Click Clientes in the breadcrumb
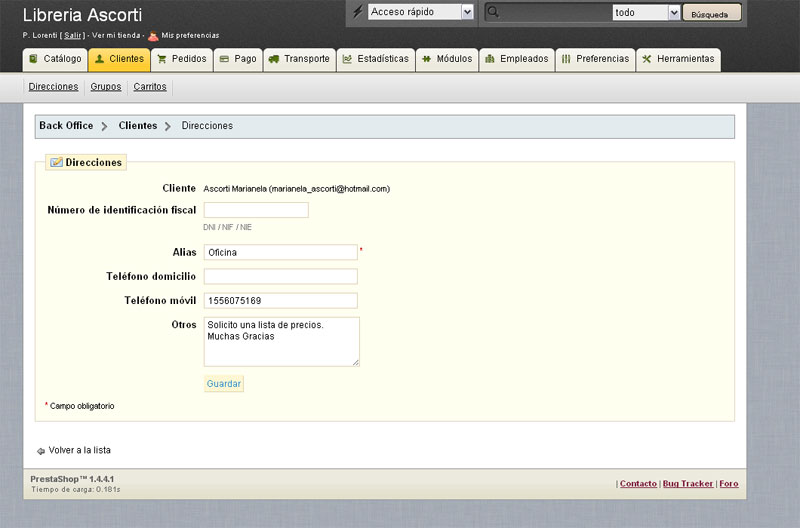 point(138,125)
